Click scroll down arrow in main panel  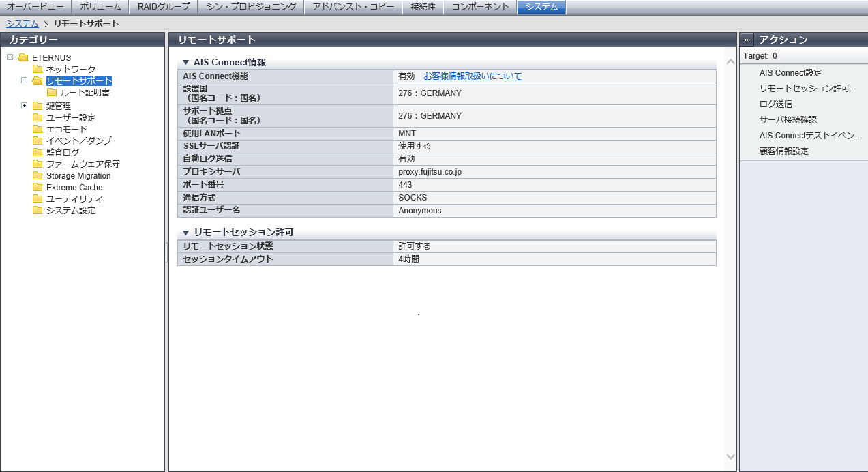coord(730,456)
